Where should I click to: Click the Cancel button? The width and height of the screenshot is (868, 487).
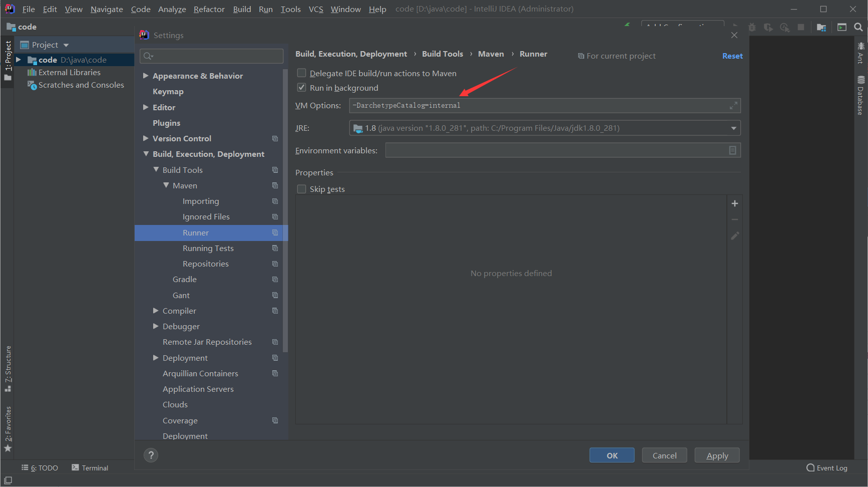click(664, 455)
